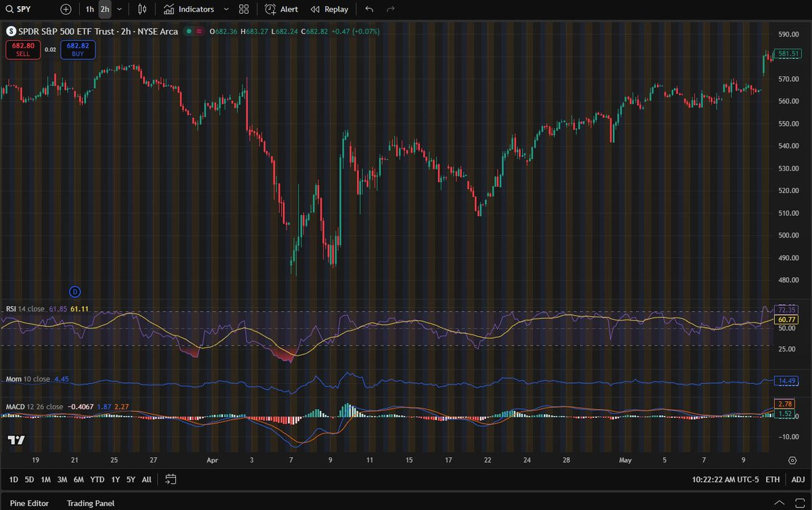
Task: Click the 581.51 current price label
Action: click(788, 54)
